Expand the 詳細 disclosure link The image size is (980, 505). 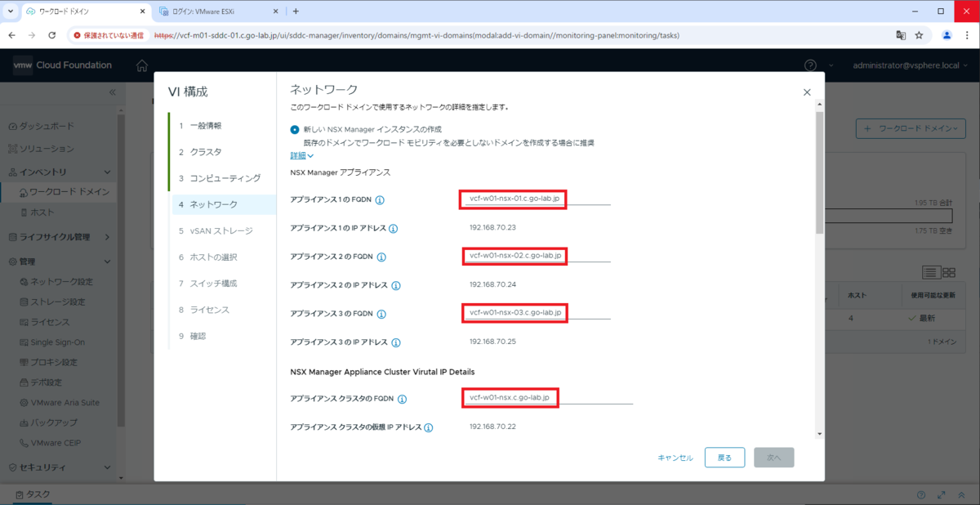pos(301,155)
